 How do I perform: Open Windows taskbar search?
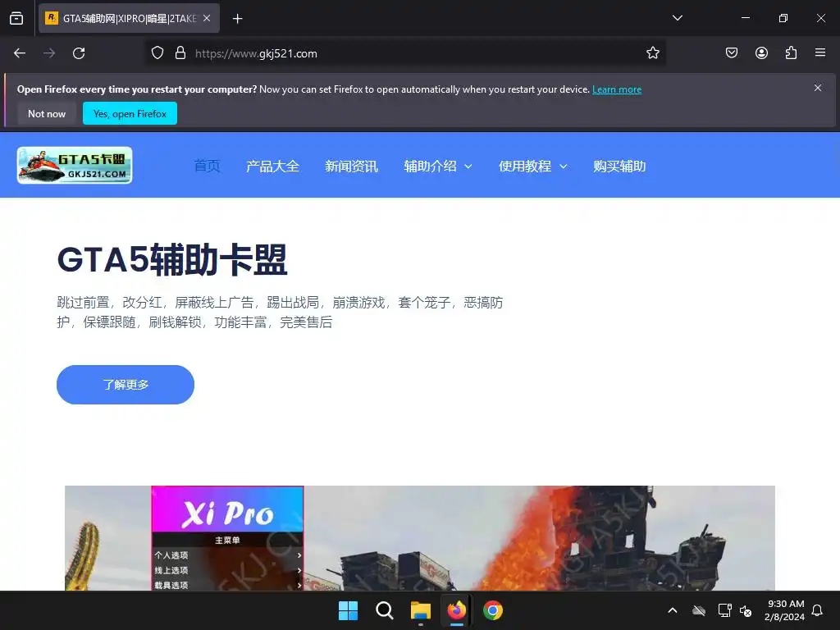point(384,610)
